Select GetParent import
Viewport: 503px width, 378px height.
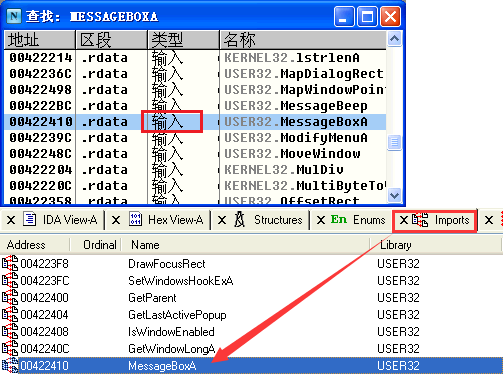251,298
